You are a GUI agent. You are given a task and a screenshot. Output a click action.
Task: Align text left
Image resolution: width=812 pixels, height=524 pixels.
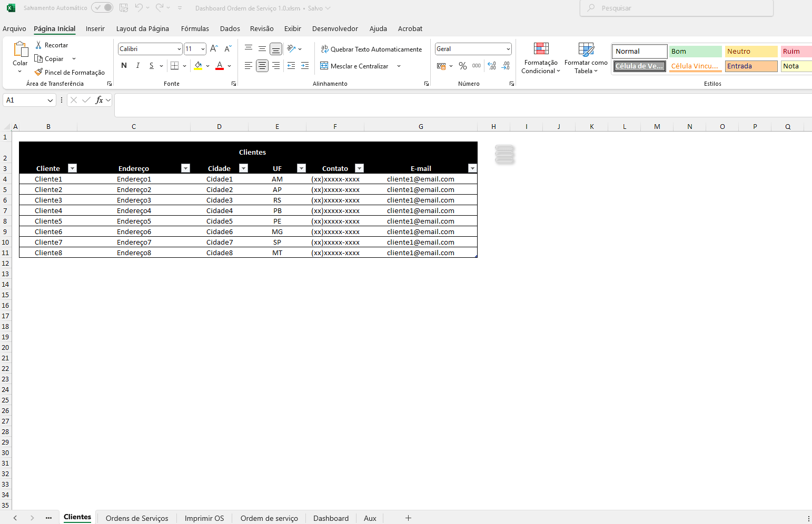[x=249, y=66]
